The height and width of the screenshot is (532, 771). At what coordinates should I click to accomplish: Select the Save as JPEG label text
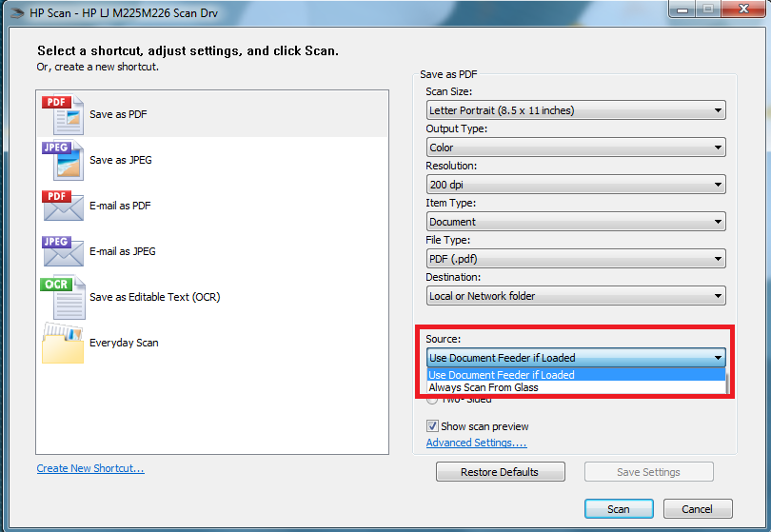tap(121, 160)
